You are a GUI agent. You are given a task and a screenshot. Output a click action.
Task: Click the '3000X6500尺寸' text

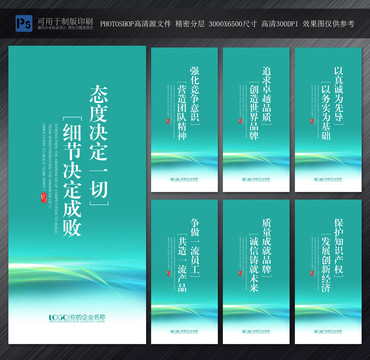(x=233, y=24)
